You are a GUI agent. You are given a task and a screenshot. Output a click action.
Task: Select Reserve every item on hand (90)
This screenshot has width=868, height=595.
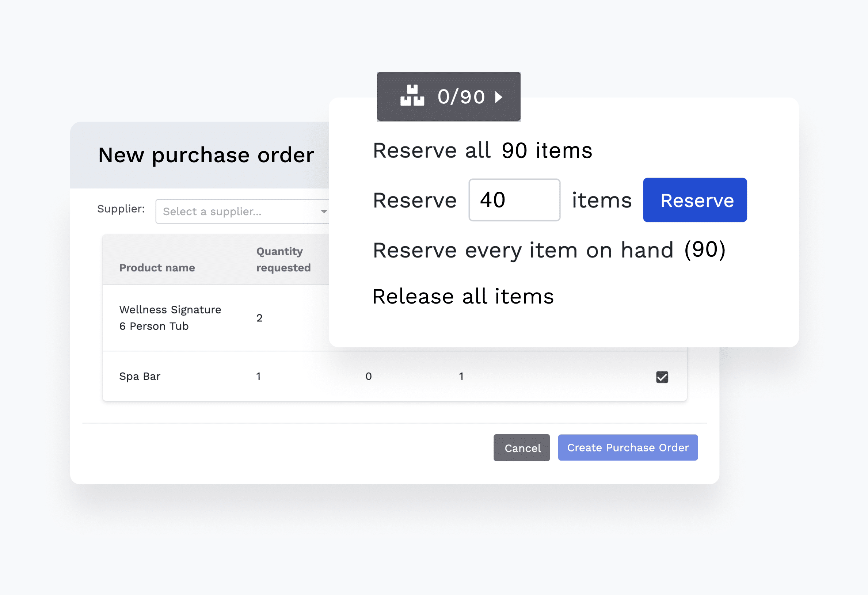coord(549,250)
